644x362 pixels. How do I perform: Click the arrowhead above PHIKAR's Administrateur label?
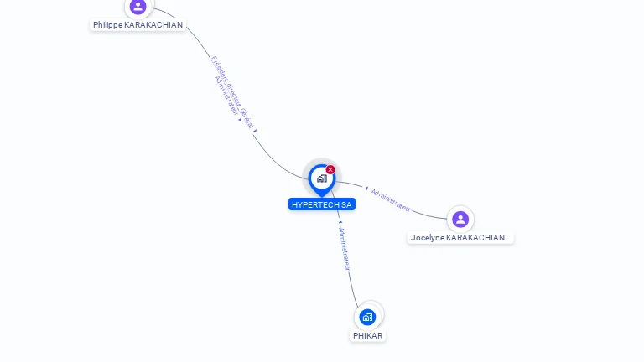tap(340, 222)
